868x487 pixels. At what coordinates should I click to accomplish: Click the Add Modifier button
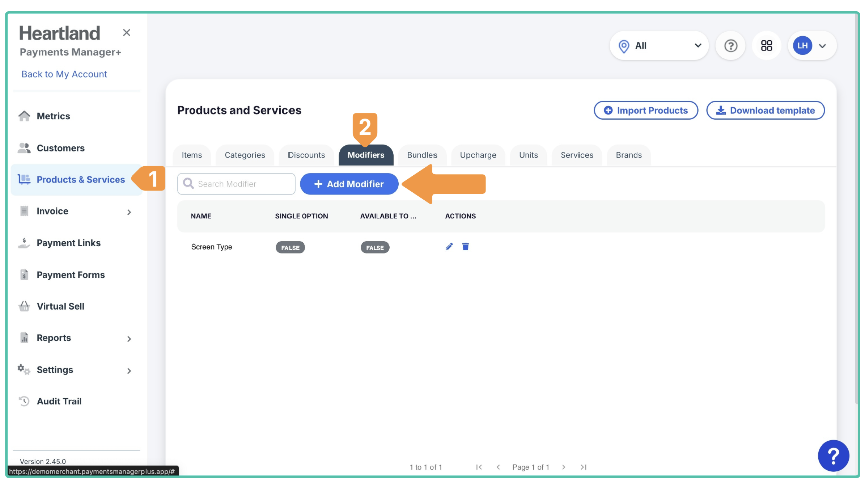(x=349, y=184)
